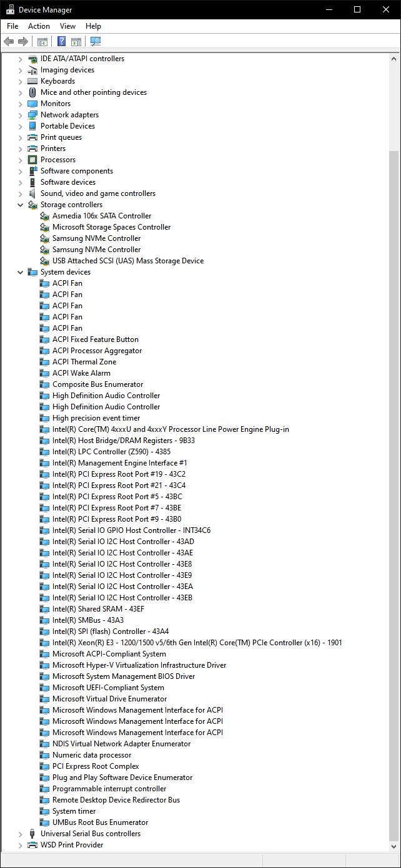Viewport: 401px width, 868px height.
Task: Open the View menu
Action: (67, 26)
